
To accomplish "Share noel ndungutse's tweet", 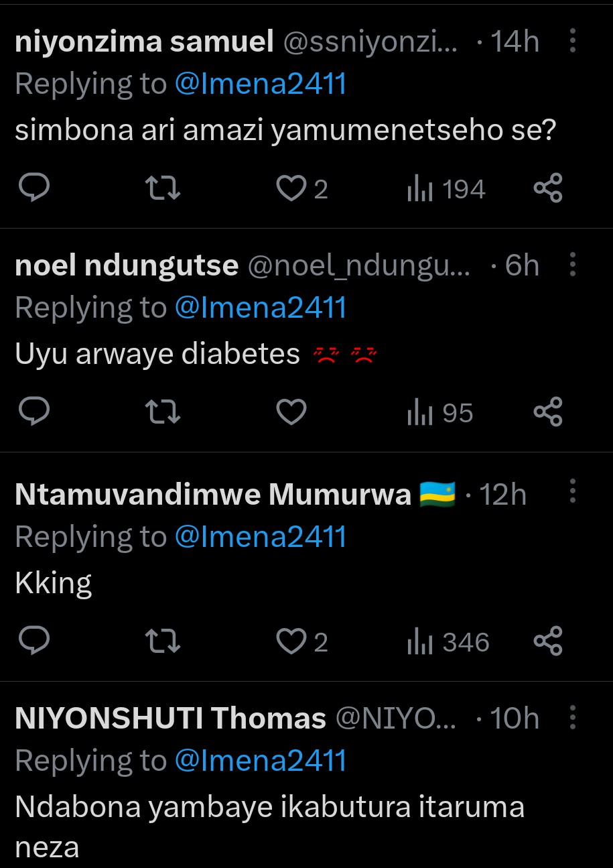I will tap(548, 412).
